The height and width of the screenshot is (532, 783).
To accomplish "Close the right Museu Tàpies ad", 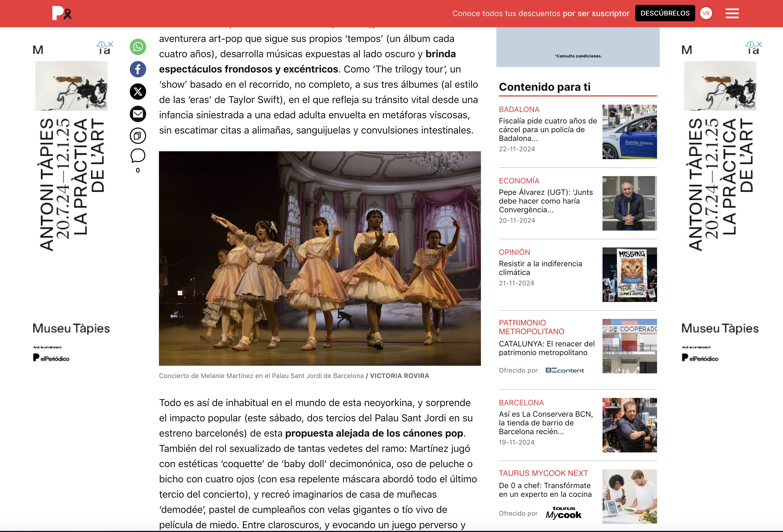I will 759,44.
